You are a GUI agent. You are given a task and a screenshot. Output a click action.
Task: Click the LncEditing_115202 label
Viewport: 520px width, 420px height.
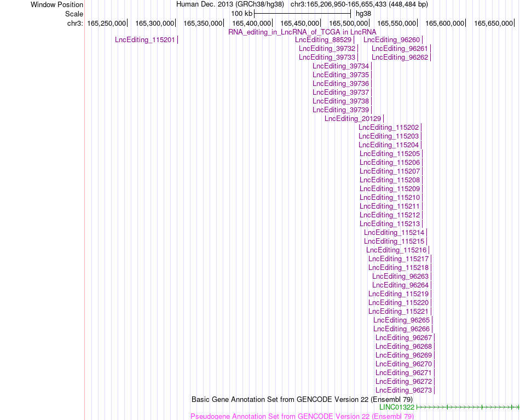[389, 128]
